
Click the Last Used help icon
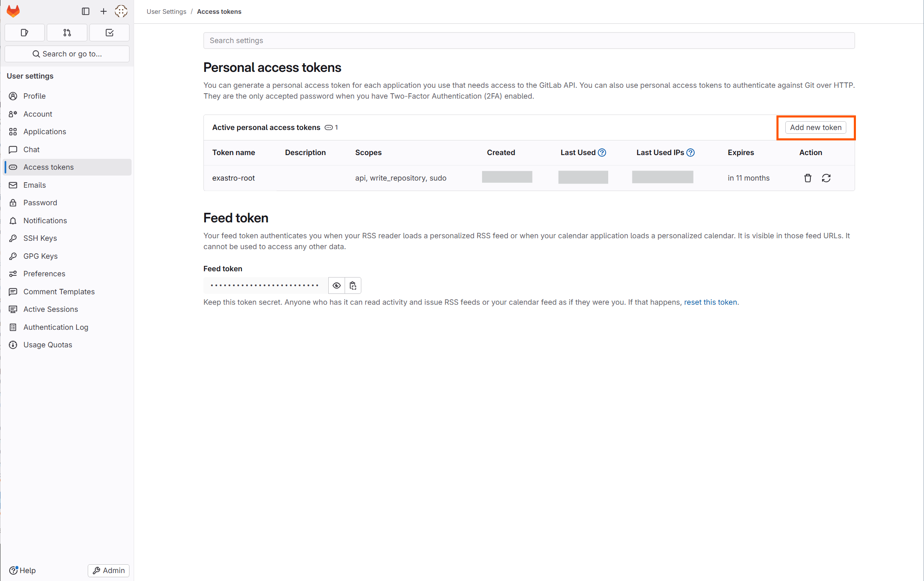coord(602,153)
